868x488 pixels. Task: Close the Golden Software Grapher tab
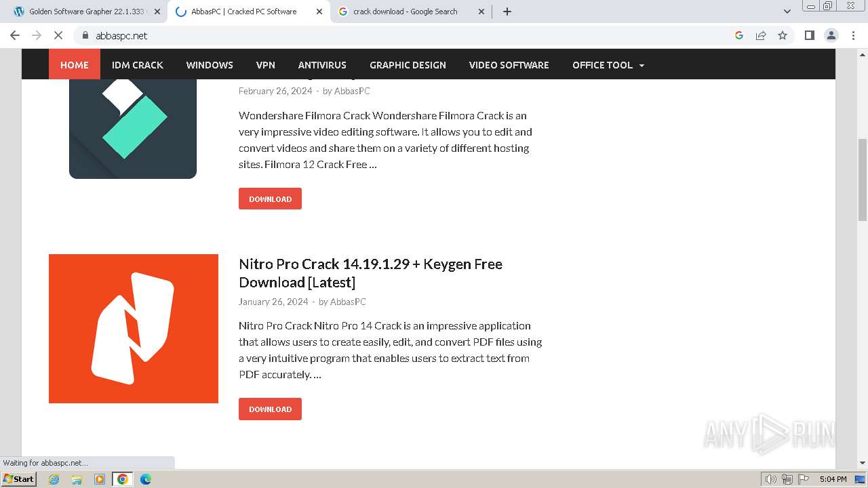click(157, 12)
